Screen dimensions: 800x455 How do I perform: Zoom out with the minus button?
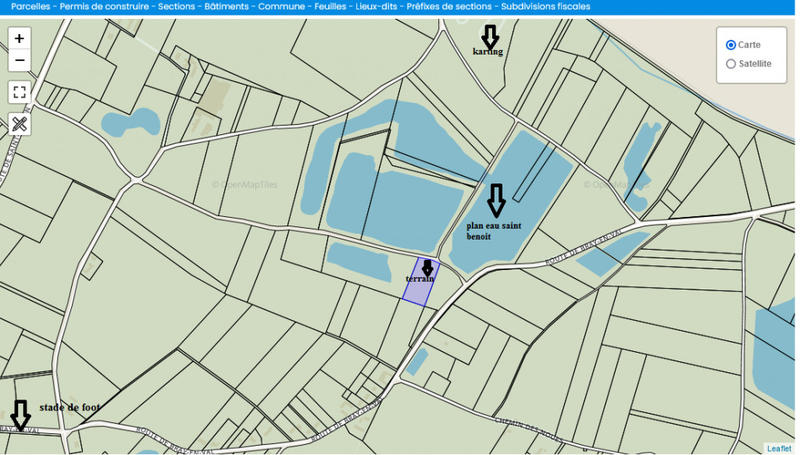[x=20, y=61]
